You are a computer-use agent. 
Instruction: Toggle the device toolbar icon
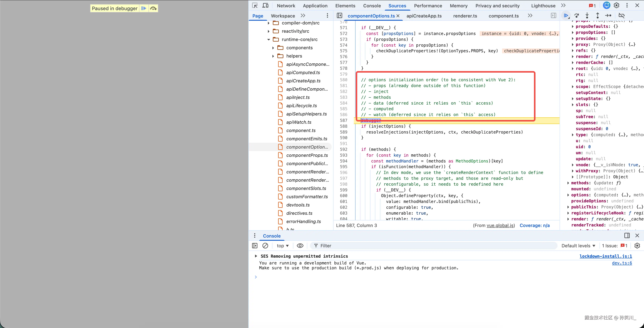click(265, 5)
